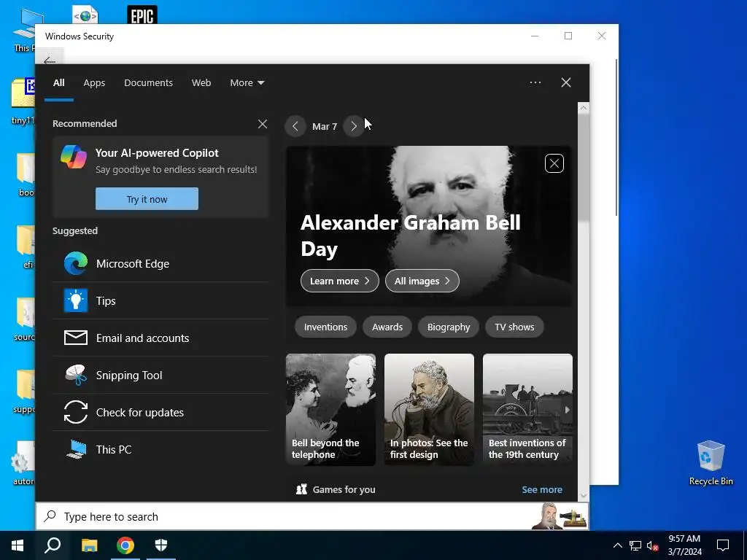Screen dimensions: 747x560
Task: Open the muted volume tray icon
Action: pos(652,545)
